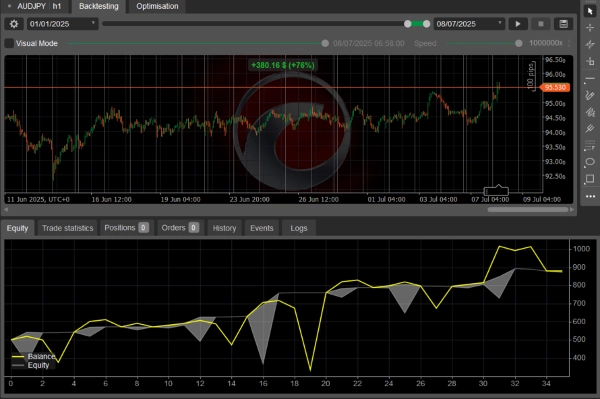Open more drawing tools menu
This screenshot has width=600, height=399.
click(590, 196)
